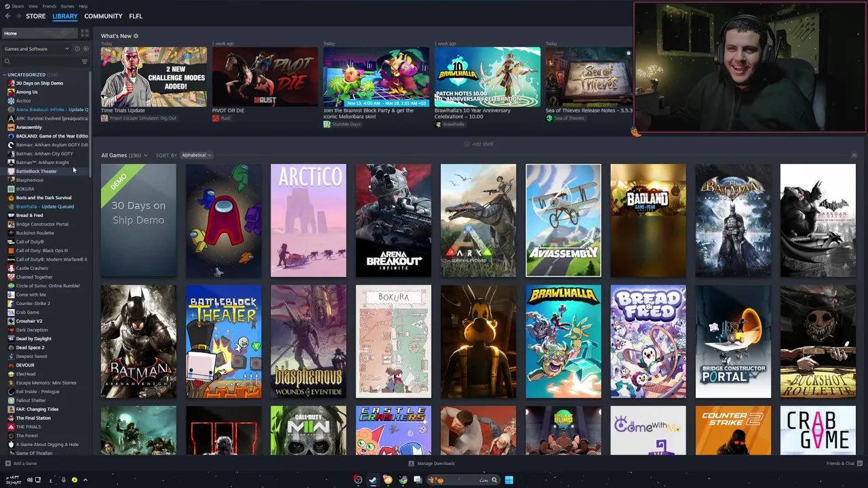
Task: Click Manage Downloads icon at bottom
Action: [411, 464]
